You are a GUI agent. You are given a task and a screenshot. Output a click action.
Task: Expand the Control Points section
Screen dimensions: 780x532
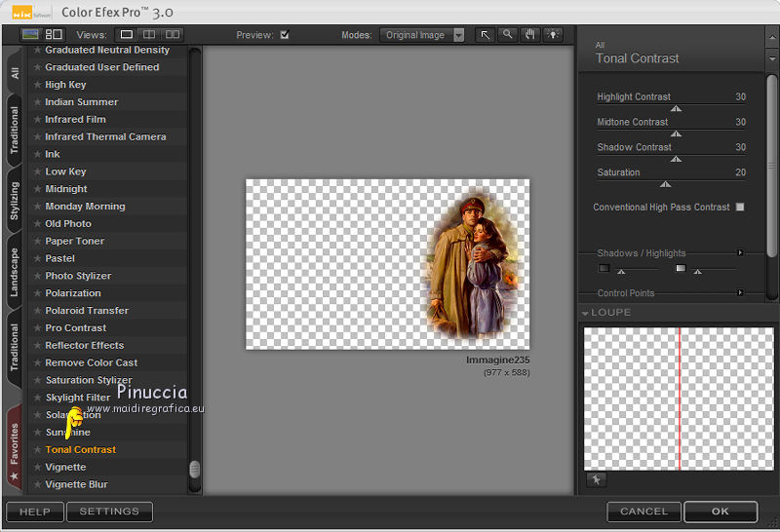point(740,292)
